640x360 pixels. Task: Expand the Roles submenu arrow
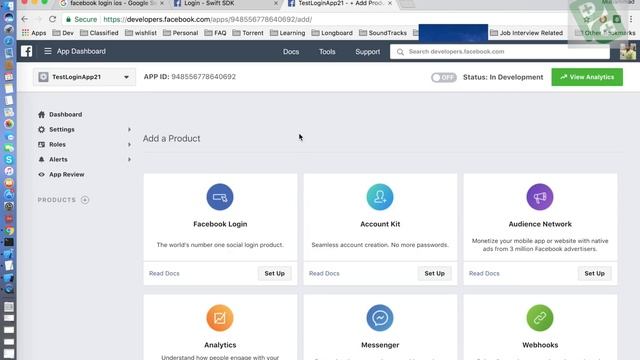pos(129,144)
